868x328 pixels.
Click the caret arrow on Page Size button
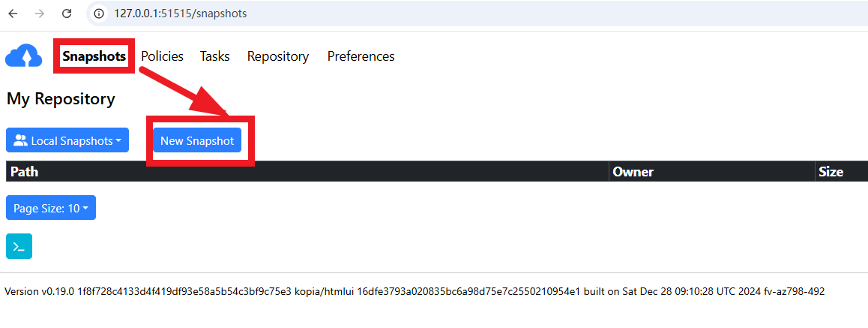click(85, 209)
